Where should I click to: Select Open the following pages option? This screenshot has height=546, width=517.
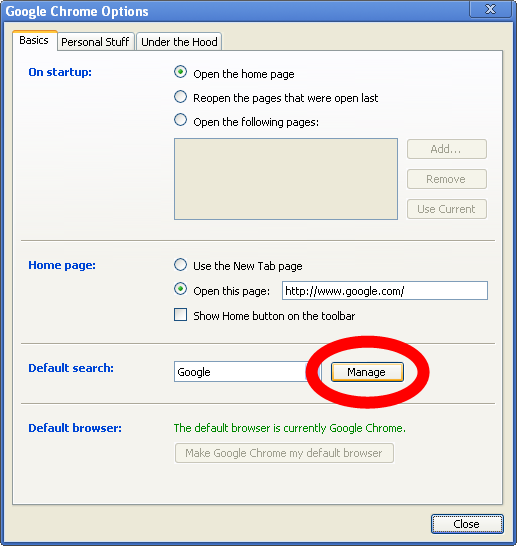click(180, 120)
